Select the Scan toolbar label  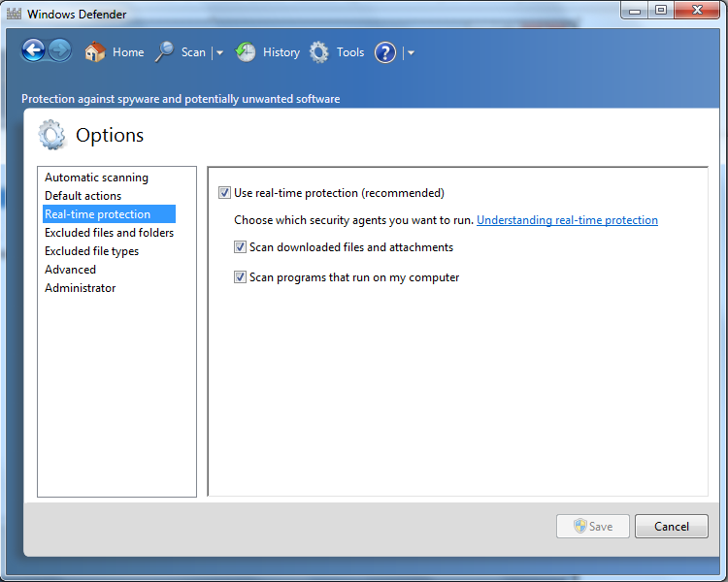[x=193, y=52]
